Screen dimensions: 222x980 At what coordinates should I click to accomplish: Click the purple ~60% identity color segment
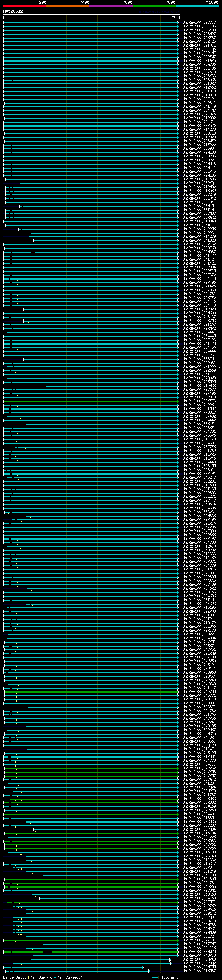click(x=111, y=6)
